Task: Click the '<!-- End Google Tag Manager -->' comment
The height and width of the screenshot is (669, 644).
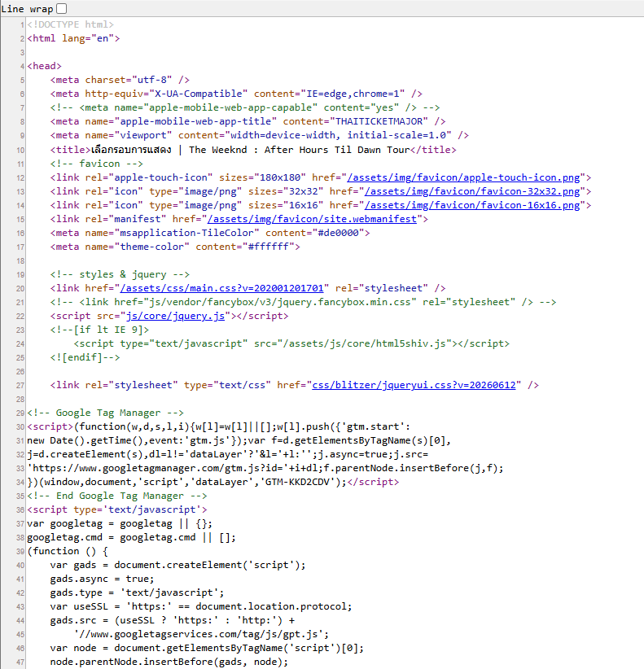Action: [x=117, y=496]
